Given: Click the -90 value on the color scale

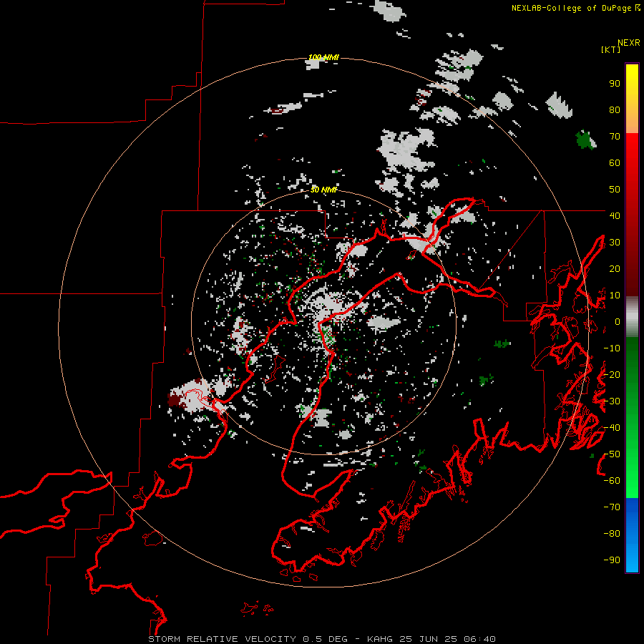Looking at the screenshot, I should point(612,560).
